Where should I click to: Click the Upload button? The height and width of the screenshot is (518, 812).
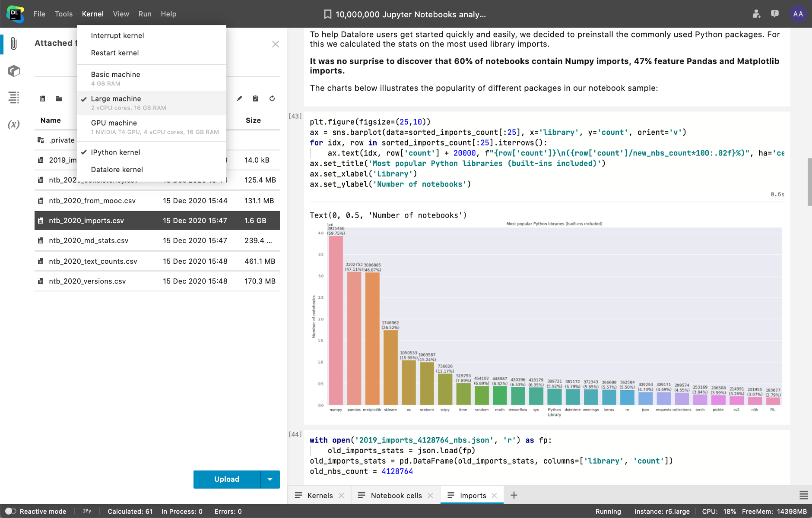pos(227,479)
